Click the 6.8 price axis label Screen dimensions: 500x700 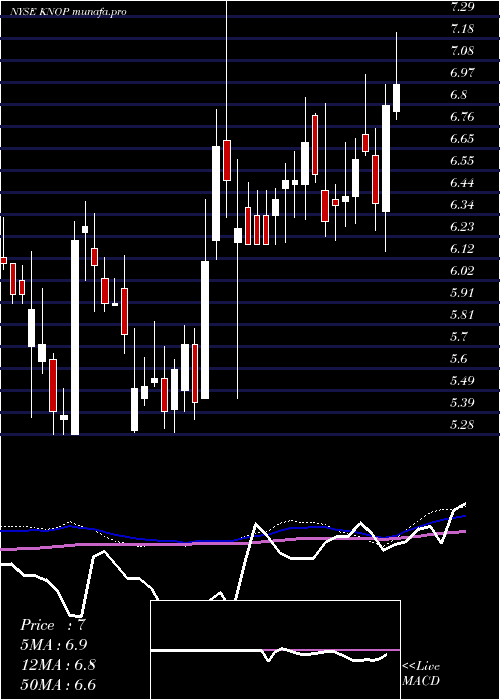(459, 95)
